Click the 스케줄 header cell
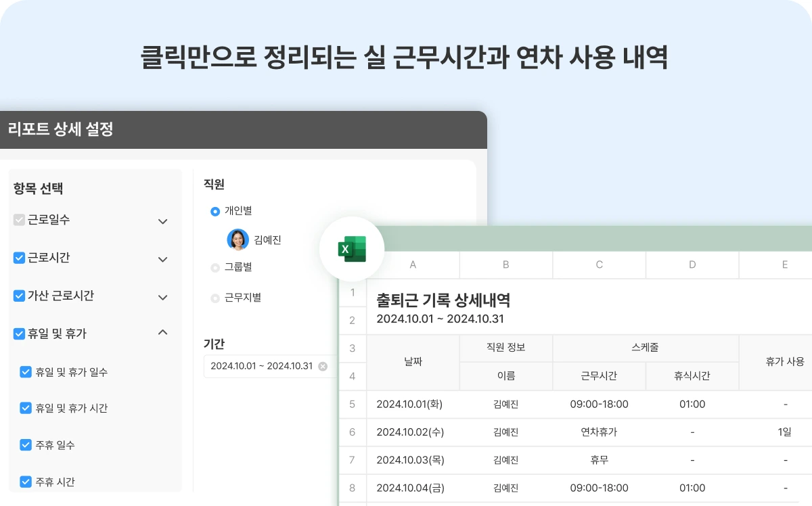 coord(646,348)
